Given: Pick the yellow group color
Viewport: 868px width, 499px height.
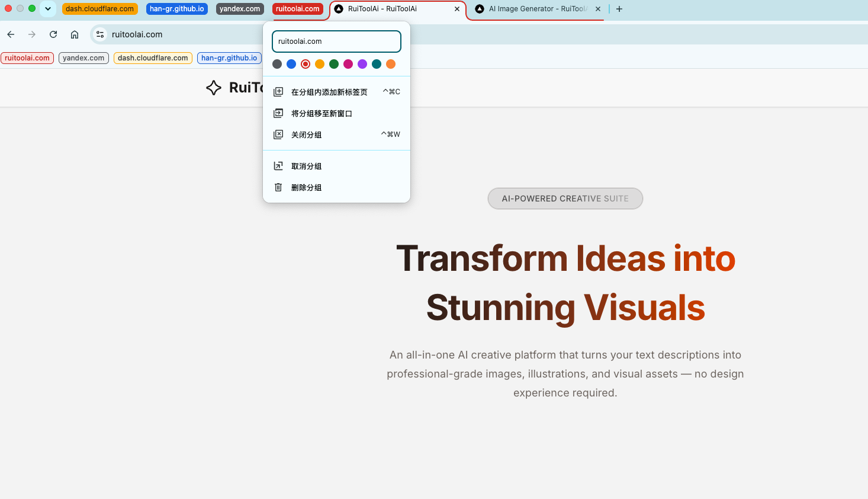Looking at the screenshot, I should pos(320,64).
